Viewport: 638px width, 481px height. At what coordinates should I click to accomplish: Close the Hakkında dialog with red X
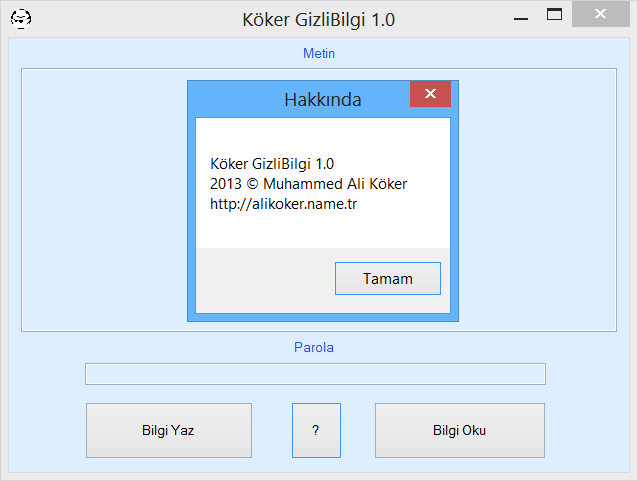430,94
